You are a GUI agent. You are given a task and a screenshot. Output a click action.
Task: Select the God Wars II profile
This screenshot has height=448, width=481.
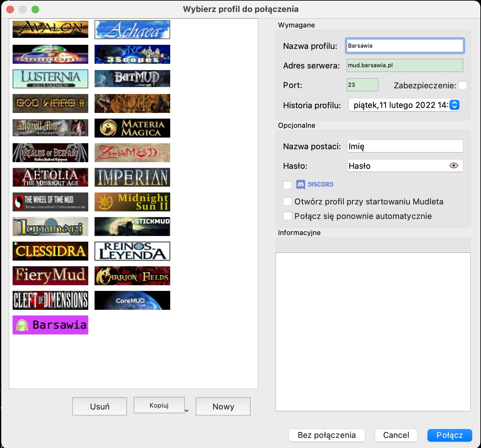coord(50,103)
